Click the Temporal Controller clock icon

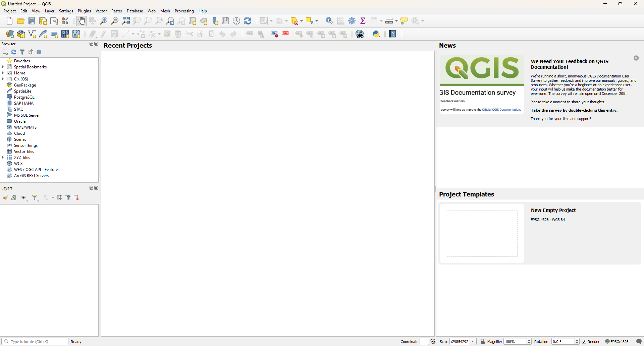tap(236, 21)
